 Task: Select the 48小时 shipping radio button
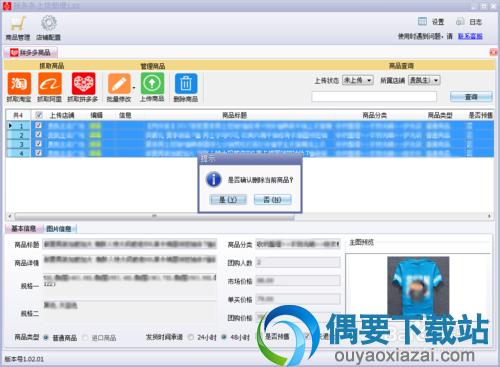tap(224, 337)
